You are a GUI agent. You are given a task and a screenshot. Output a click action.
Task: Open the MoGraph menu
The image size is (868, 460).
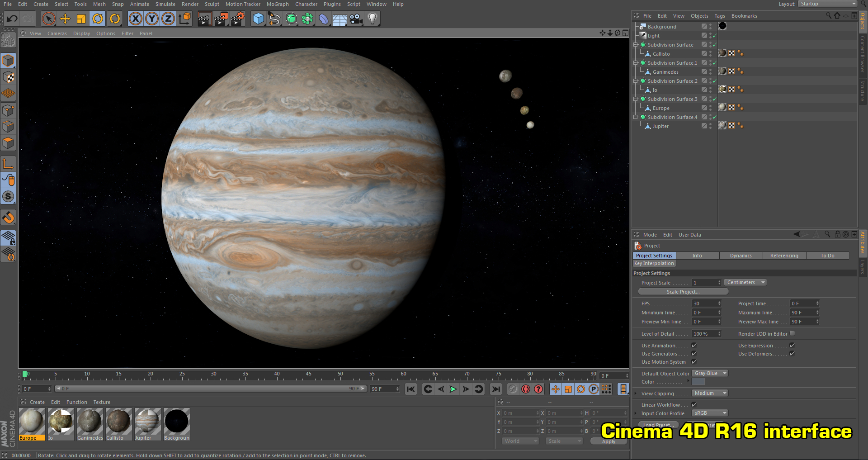coord(277,4)
